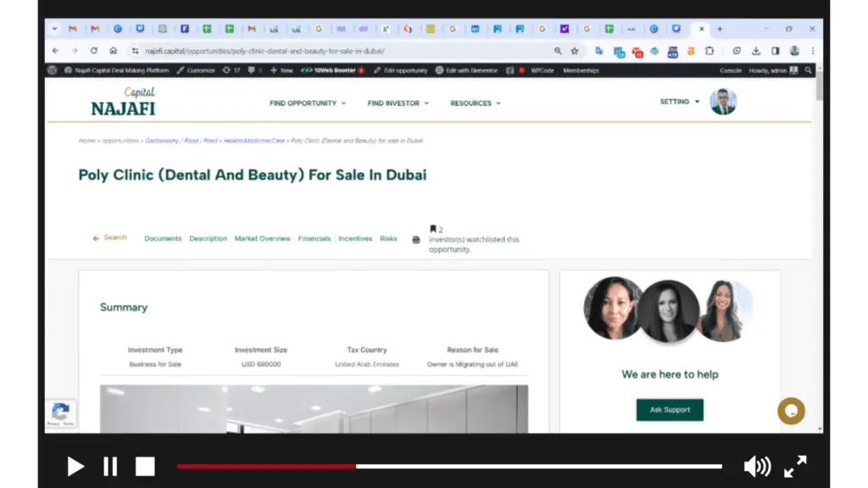Viewport: 868px width, 488px height.
Task: Click the clinic interior photo
Action: pyautogui.click(x=314, y=409)
